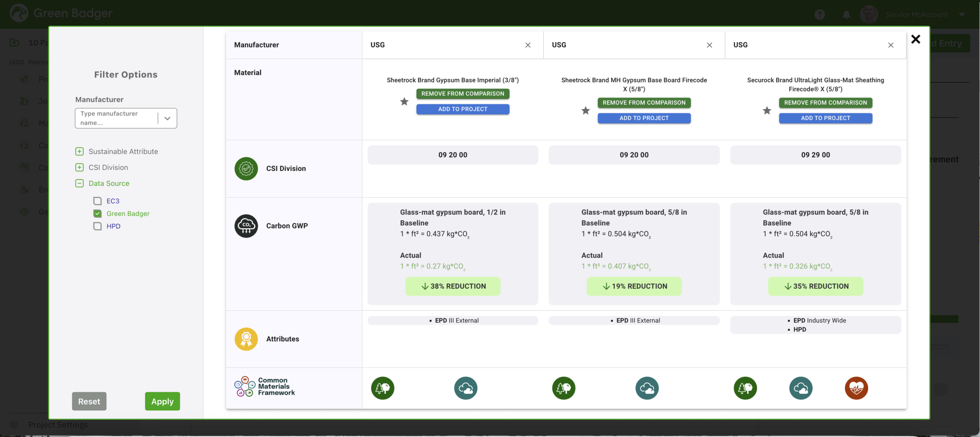Favorite Sheetrock Gypsum Base Imperial with star

(404, 101)
